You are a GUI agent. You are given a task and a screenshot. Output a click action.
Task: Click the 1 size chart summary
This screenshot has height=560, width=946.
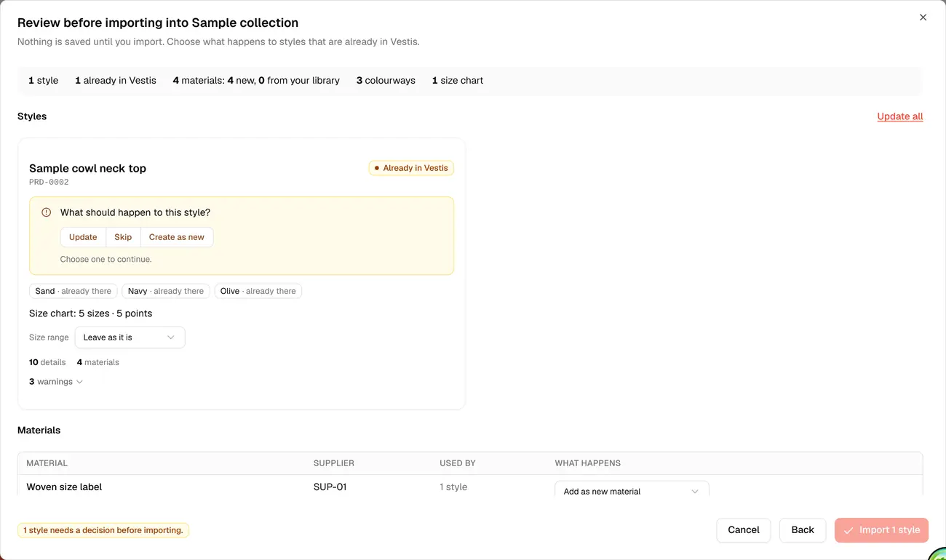tap(458, 81)
